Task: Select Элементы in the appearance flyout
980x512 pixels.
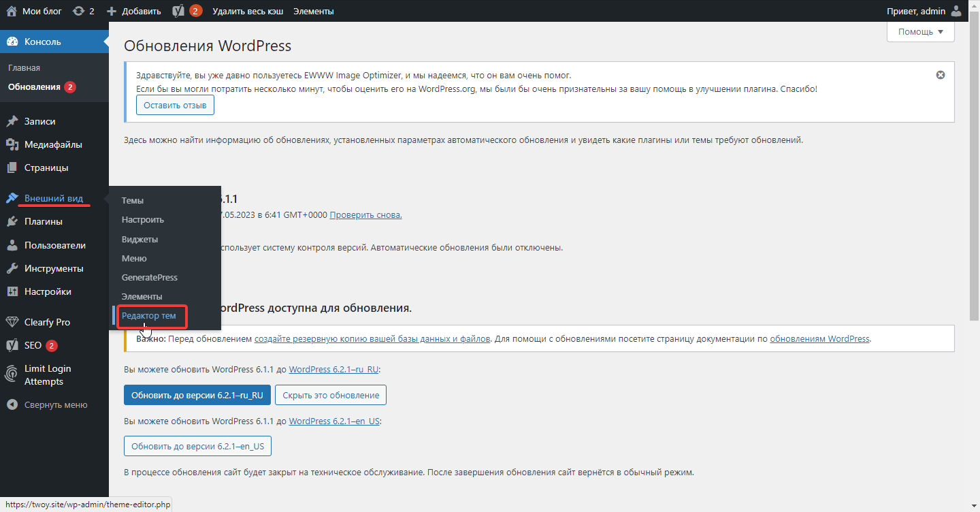Action: pyautogui.click(x=142, y=297)
